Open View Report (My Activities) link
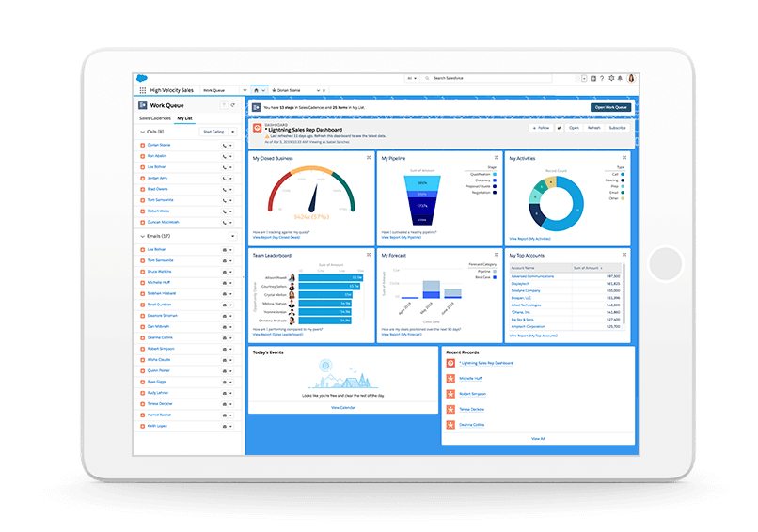 click(x=529, y=239)
